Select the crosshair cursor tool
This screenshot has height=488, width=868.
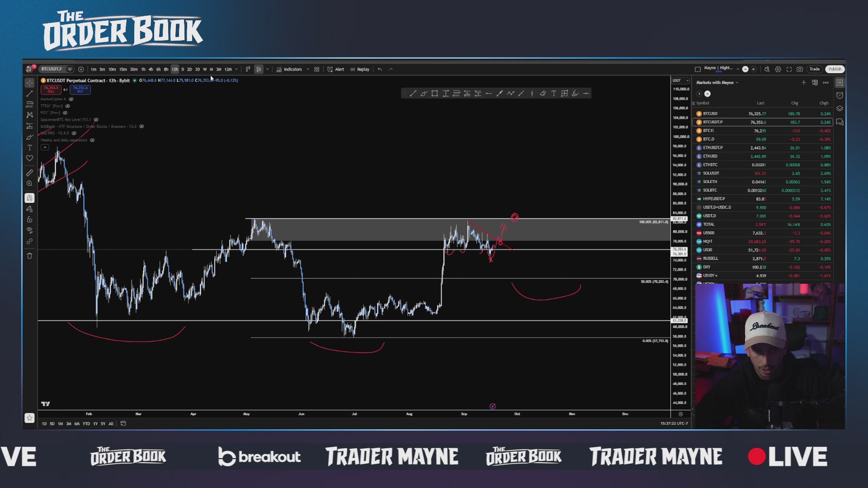[29, 83]
